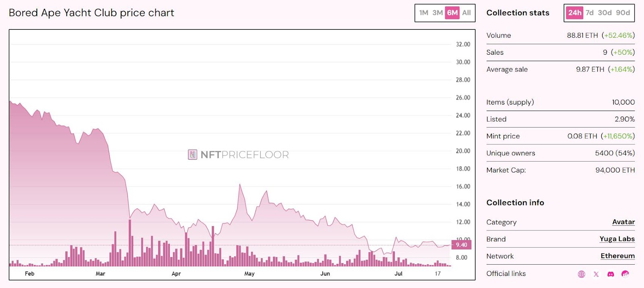Open the Yuga Labs brand link
Image resolution: width=644 pixels, height=288 pixels.
[617, 239]
